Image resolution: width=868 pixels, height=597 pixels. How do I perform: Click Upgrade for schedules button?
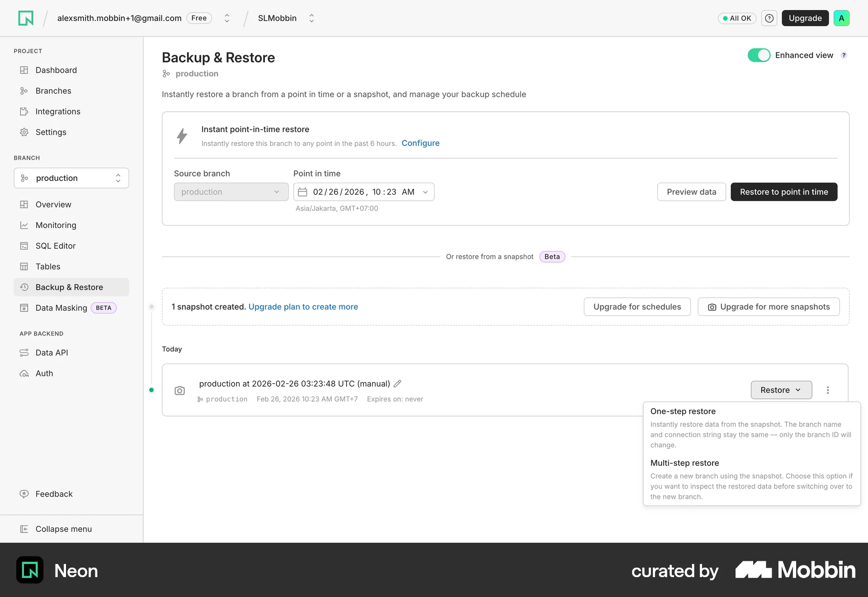click(x=637, y=307)
